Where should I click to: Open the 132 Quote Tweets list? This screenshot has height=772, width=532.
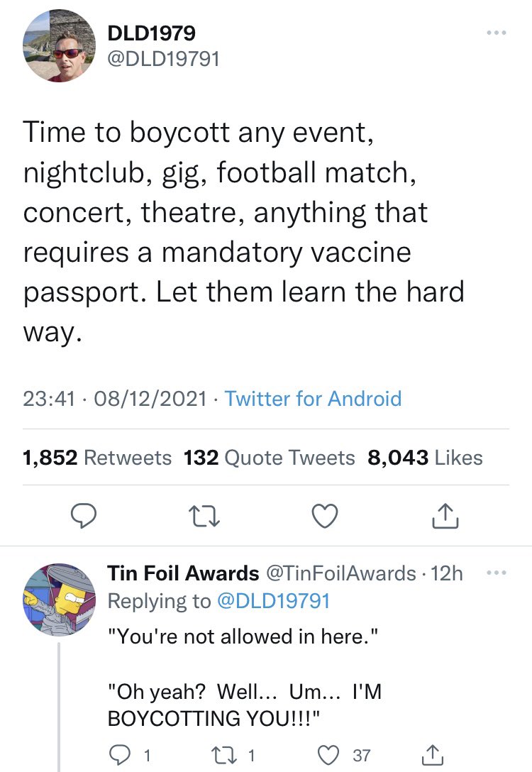click(x=270, y=458)
